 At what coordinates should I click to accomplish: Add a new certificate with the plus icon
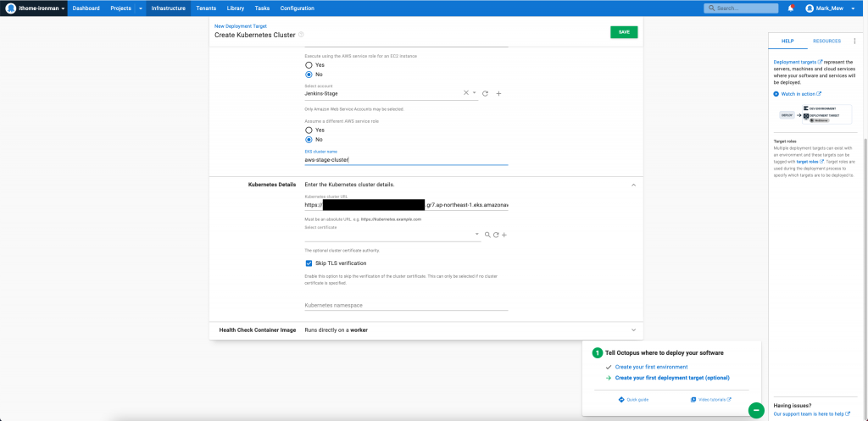point(504,235)
